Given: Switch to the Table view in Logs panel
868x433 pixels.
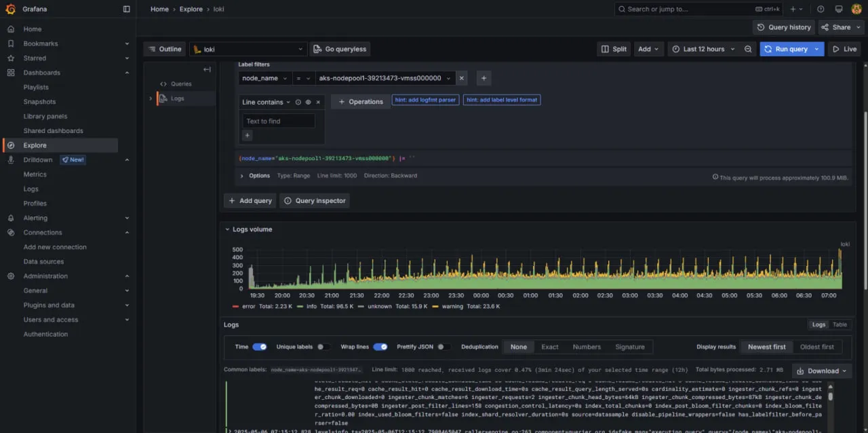Looking at the screenshot, I should pyautogui.click(x=840, y=324).
